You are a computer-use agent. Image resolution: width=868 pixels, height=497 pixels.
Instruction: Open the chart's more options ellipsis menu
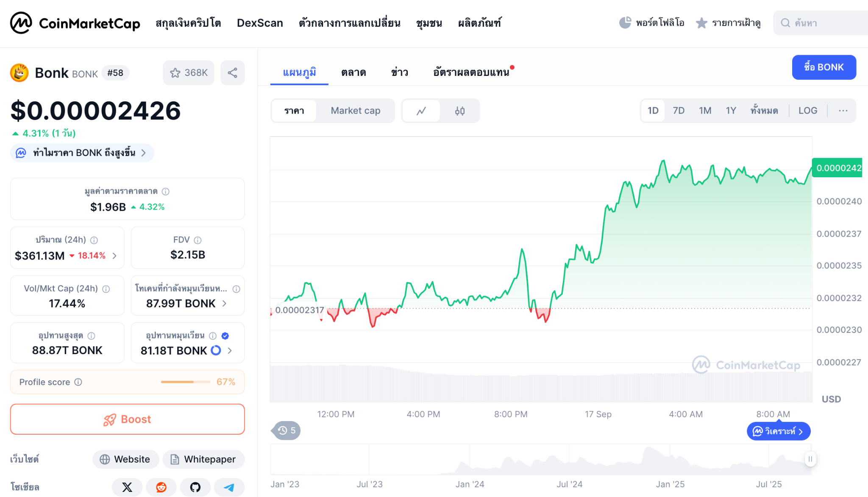(x=843, y=111)
